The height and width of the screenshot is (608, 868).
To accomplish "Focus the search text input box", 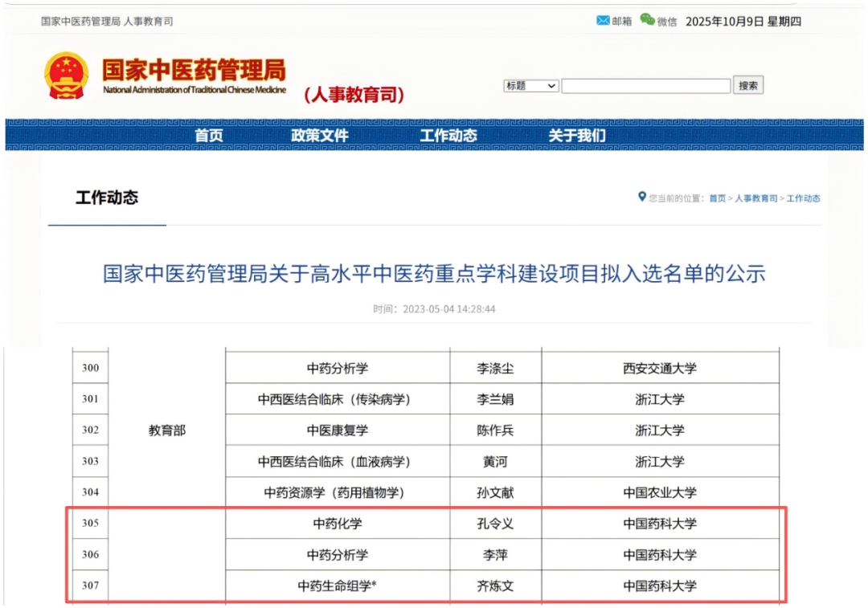I will pyautogui.click(x=645, y=86).
